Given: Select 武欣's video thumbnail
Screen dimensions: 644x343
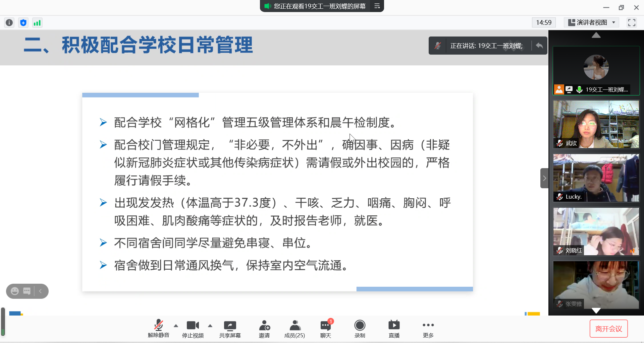Looking at the screenshot, I should (596, 124).
